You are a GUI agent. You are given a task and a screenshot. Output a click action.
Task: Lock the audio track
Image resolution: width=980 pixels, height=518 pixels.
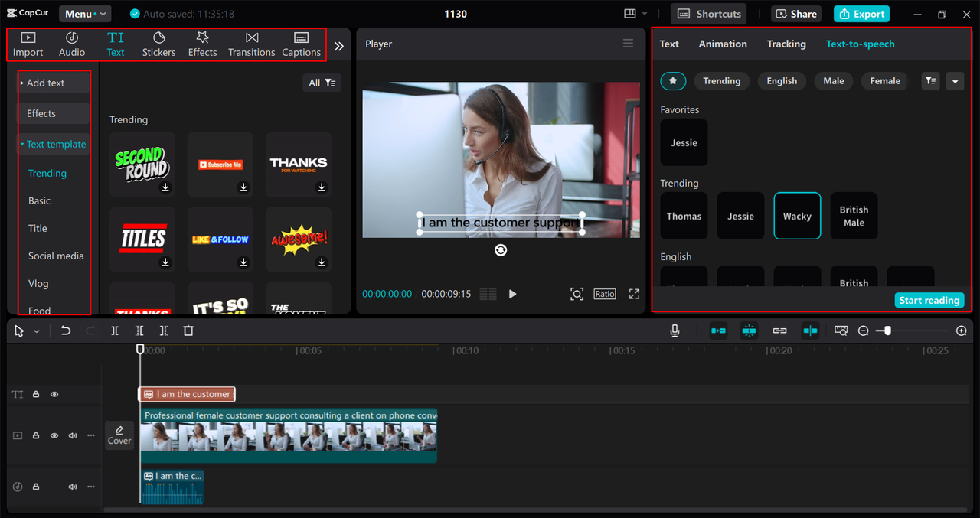(36, 487)
